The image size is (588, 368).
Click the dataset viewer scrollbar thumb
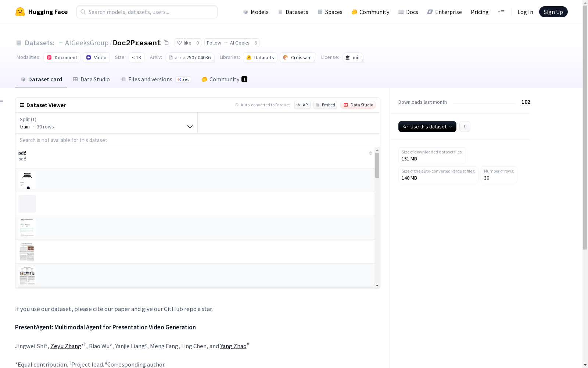coord(377,165)
